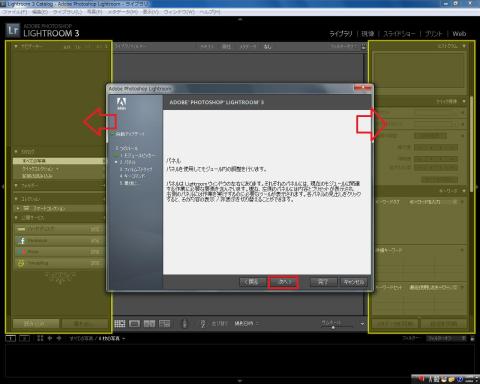Collapse the ナビゲーター panel header
The width and height of the screenshot is (480, 384).
pyautogui.click(x=16, y=46)
